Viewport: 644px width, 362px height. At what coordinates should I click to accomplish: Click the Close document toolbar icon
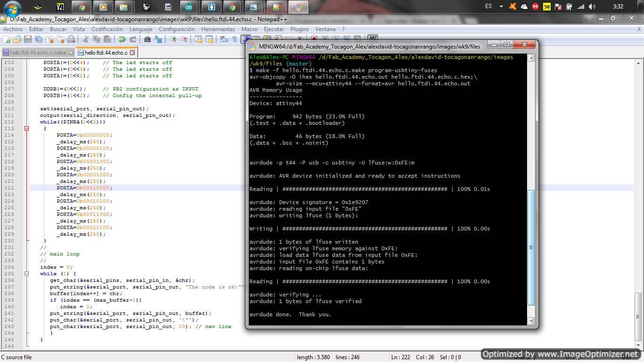pyautogui.click(x=49, y=40)
